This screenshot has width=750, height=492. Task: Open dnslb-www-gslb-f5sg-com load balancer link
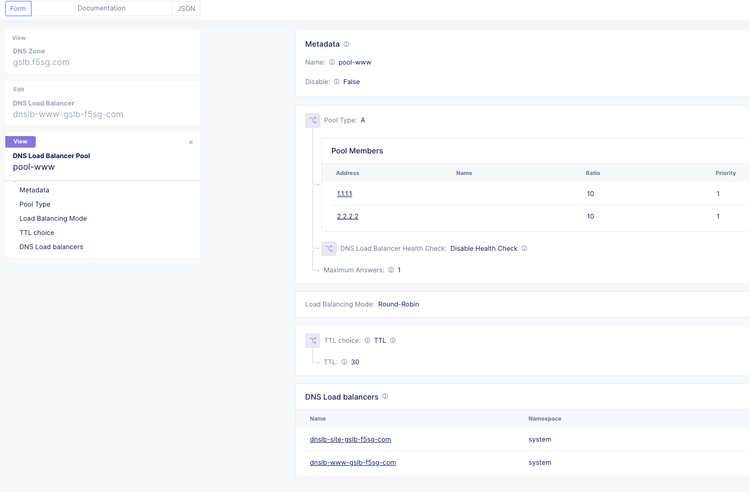353,462
